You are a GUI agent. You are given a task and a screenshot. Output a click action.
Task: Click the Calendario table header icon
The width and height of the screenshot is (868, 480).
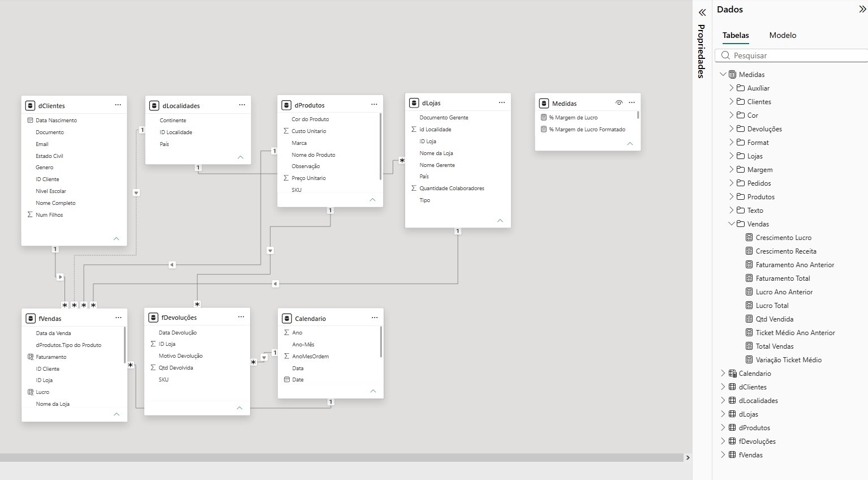(x=287, y=319)
